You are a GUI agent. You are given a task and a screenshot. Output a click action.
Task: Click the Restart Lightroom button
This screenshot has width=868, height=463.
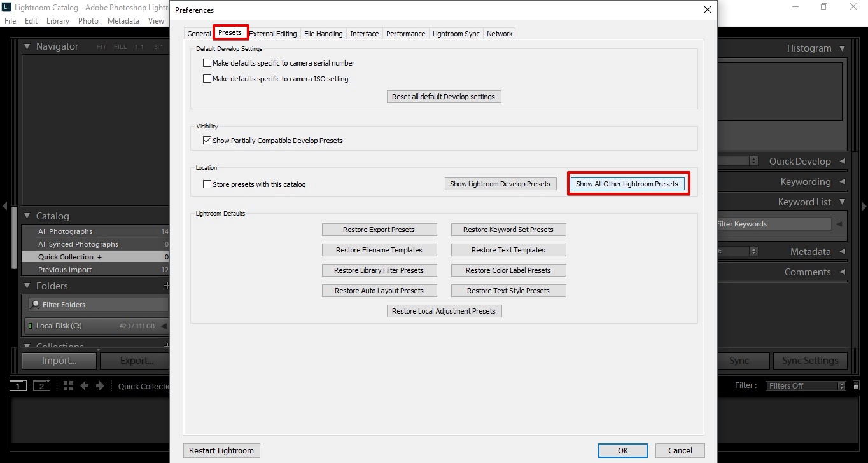coord(221,450)
